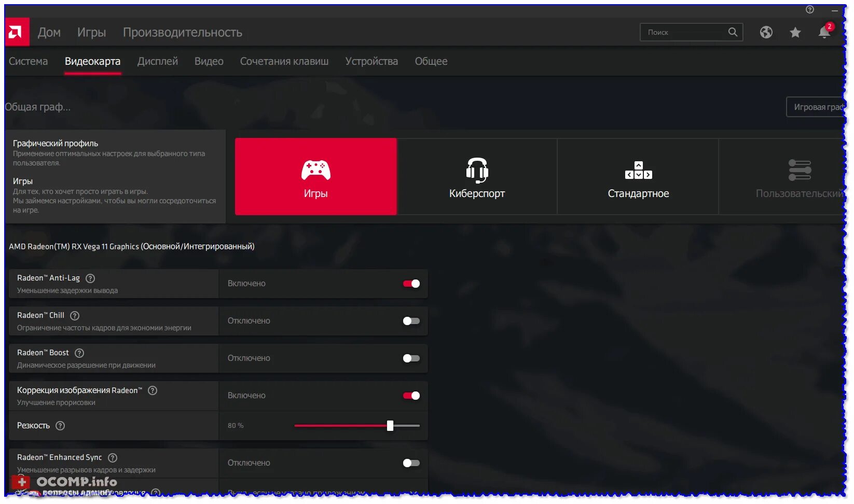This screenshot has width=854, height=504.
Task: Click the magnifier icon in the search box
Action: (733, 32)
